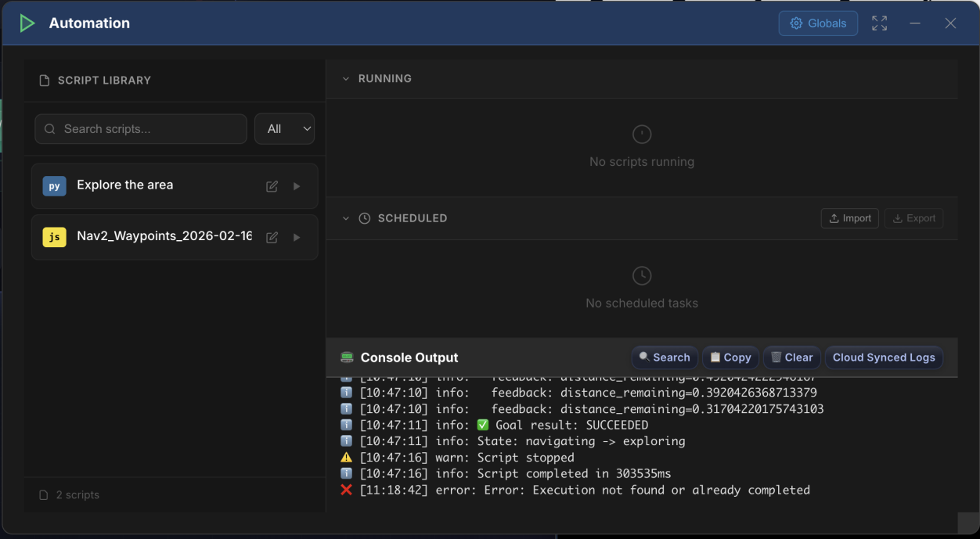This screenshot has height=539, width=980.
Task: Search the console output
Action: 664,358
